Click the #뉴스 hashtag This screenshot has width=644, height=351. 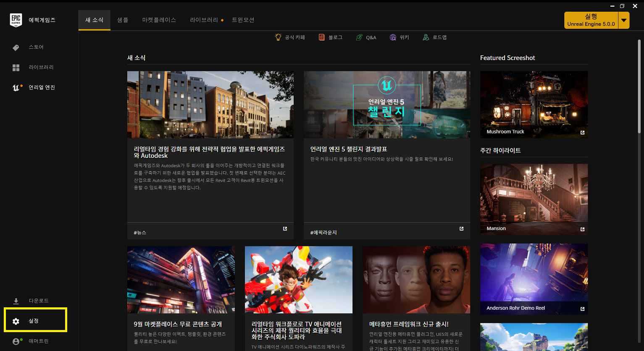[x=140, y=233]
